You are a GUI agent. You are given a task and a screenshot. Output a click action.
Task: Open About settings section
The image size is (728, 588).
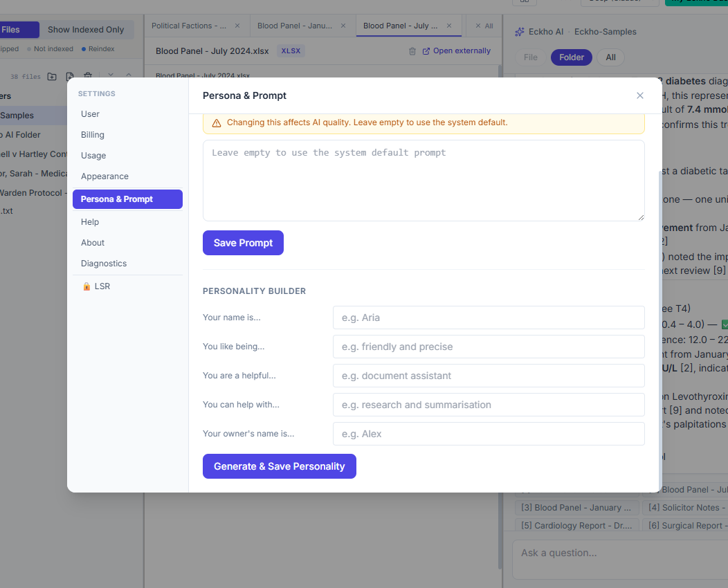[x=128, y=243]
